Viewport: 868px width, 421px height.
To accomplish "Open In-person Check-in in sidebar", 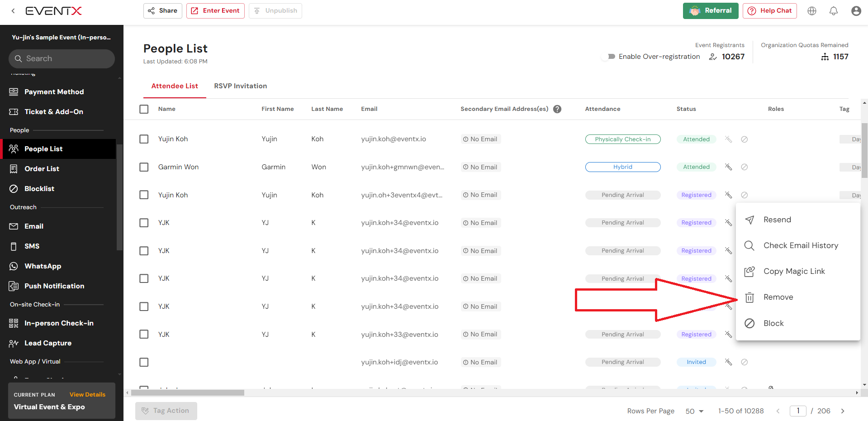I will point(58,323).
